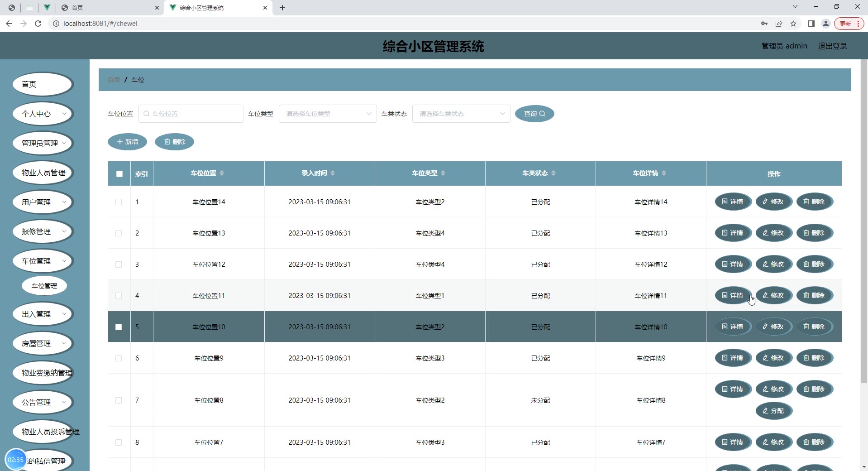Click the 首页 breadcrumb link
The height and width of the screenshot is (471, 868).
[x=114, y=80]
